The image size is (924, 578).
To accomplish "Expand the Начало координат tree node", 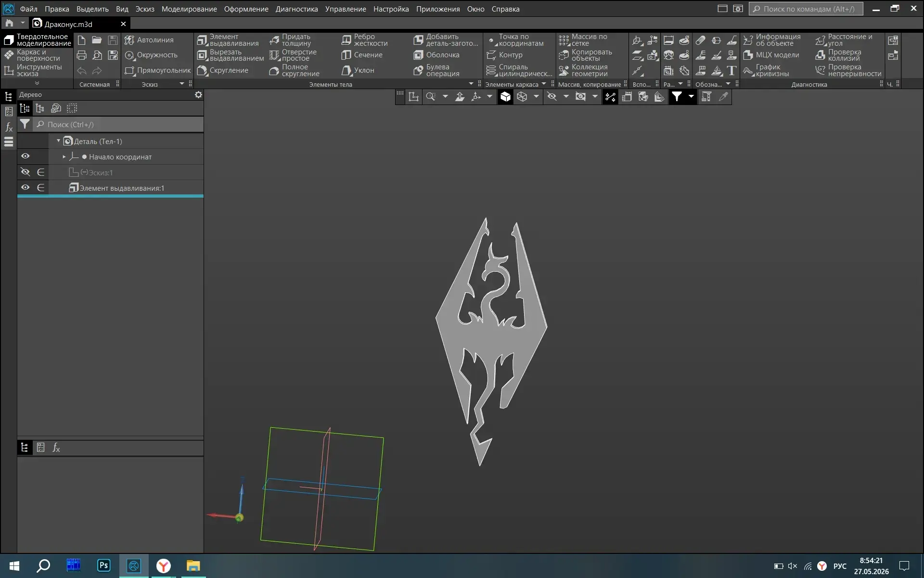I will coord(64,157).
